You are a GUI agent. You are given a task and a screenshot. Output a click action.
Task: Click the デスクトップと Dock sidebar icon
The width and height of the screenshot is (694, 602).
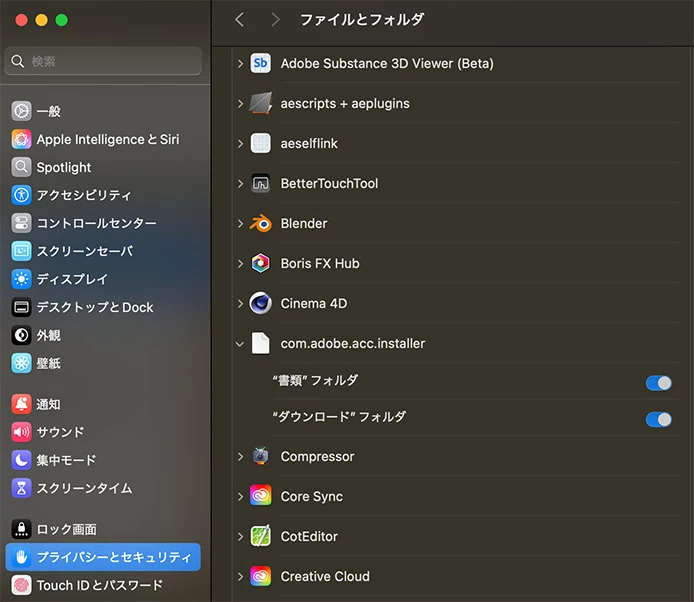(x=21, y=307)
